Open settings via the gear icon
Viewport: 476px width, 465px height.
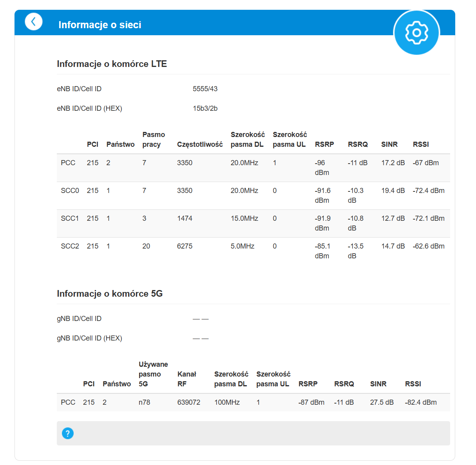tap(416, 32)
